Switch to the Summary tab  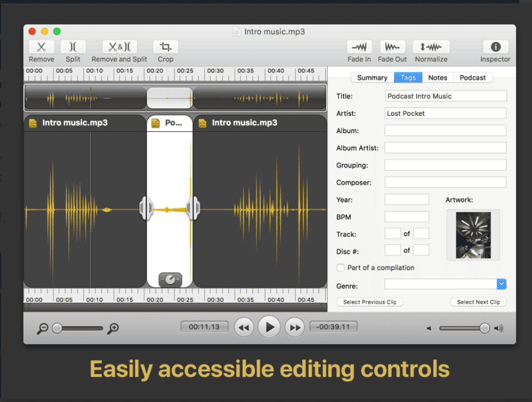coord(372,77)
